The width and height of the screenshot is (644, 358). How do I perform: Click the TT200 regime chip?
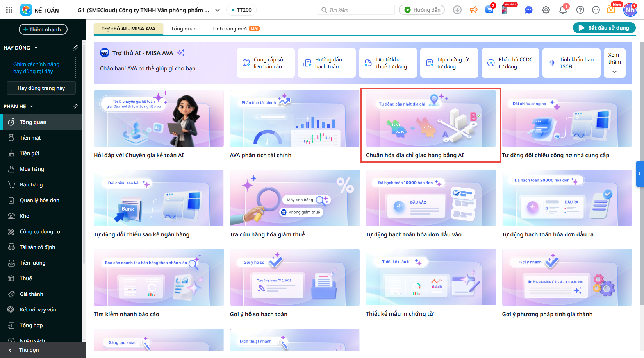coord(241,10)
